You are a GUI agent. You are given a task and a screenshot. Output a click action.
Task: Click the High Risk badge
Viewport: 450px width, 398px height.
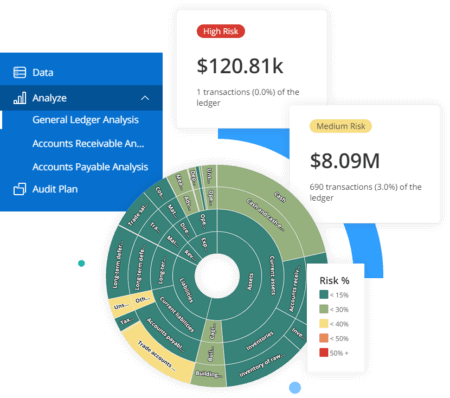[221, 31]
